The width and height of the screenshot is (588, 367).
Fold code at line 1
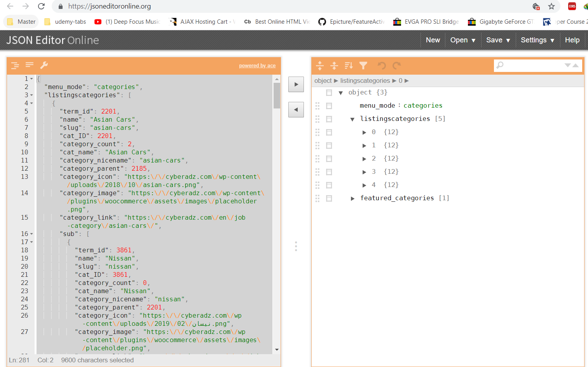(31, 79)
